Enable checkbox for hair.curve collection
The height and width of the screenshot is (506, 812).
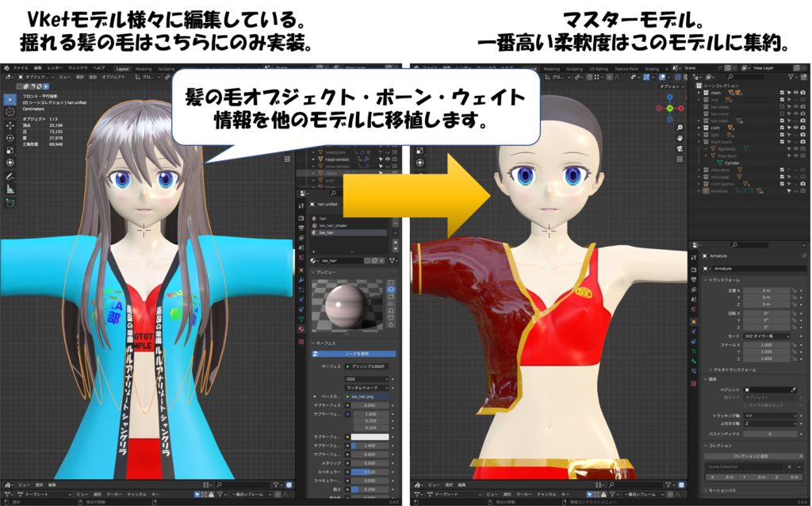click(x=782, y=113)
